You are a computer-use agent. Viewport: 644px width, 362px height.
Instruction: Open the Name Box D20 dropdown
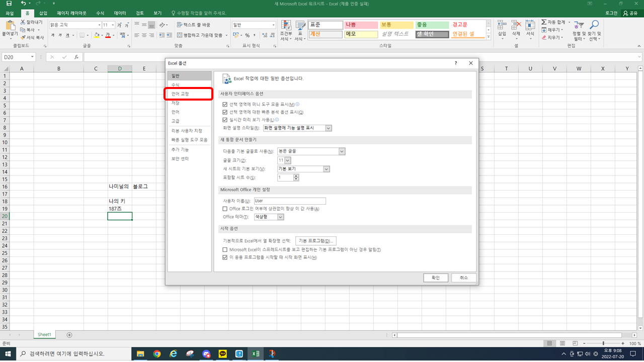tap(33, 57)
